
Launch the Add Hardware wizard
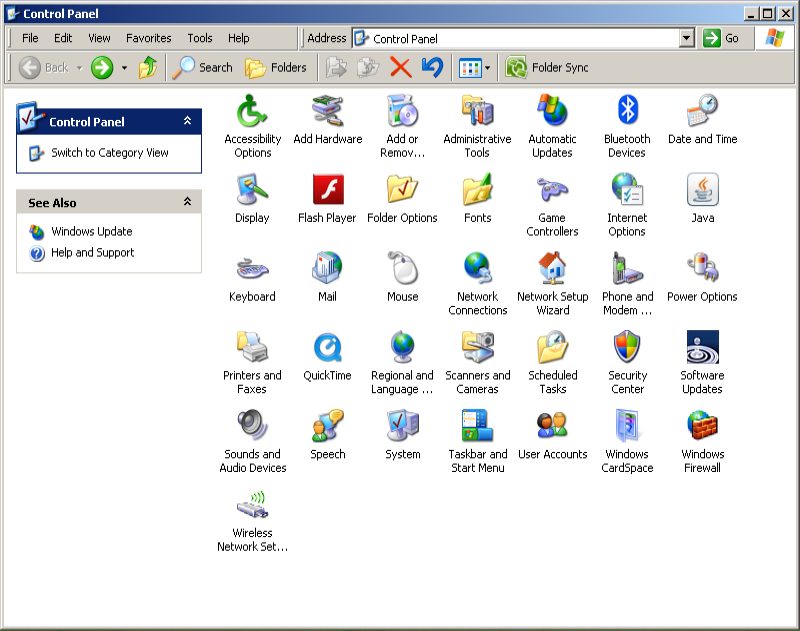pos(328,119)
